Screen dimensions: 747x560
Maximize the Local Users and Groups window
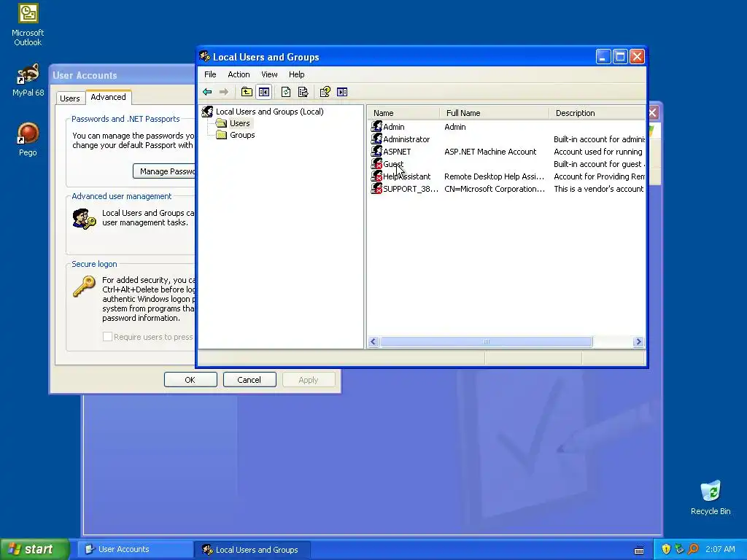(620, 57)
